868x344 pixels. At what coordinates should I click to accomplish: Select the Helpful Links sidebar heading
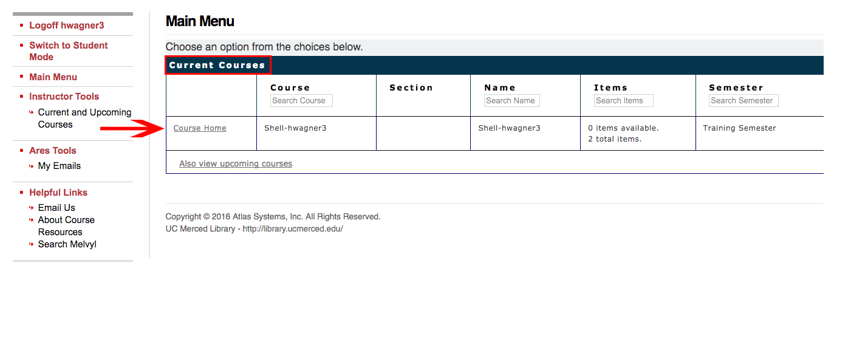[58, 193]
